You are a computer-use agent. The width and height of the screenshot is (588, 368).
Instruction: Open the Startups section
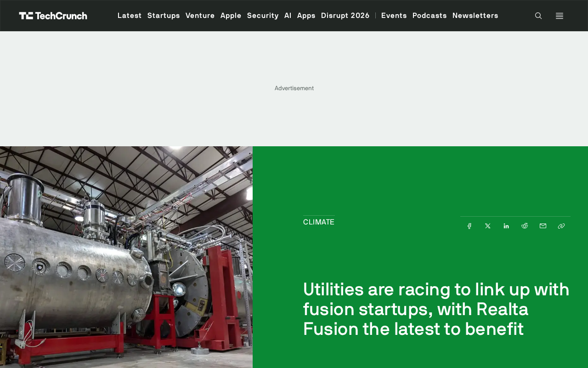click(x=164, y=16)
